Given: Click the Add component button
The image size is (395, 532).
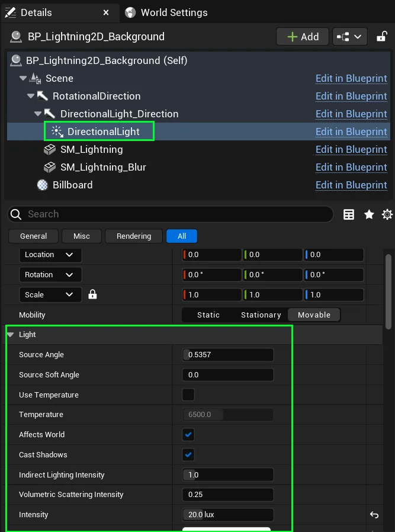Looking at the screenshot, I should pos(303,37).
